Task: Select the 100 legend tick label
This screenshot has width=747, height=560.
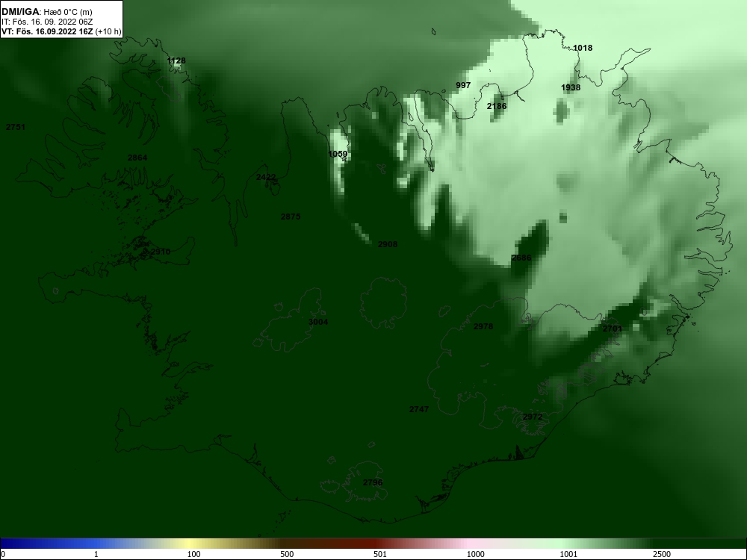Action: coord(193,554)
